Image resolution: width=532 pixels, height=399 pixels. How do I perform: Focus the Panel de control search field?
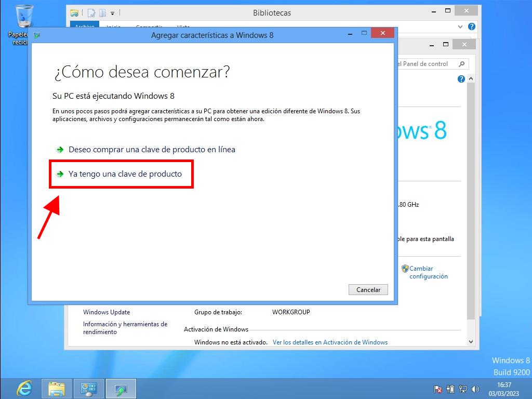[433, 64]
